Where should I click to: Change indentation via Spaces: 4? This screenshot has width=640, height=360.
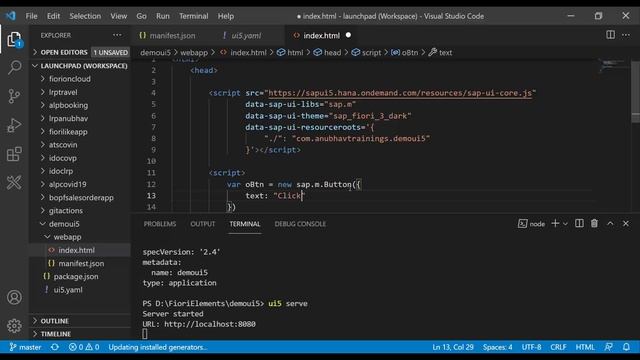click(498, 347)
